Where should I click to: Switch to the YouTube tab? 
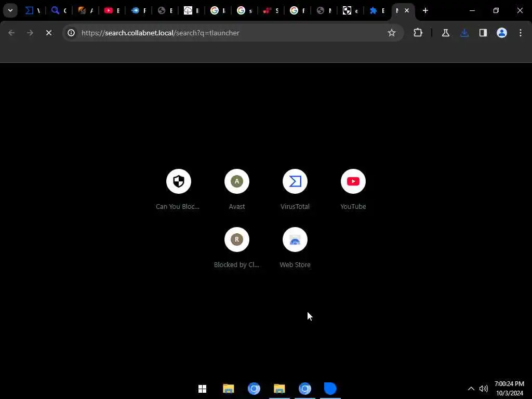[x=112, y=10]
